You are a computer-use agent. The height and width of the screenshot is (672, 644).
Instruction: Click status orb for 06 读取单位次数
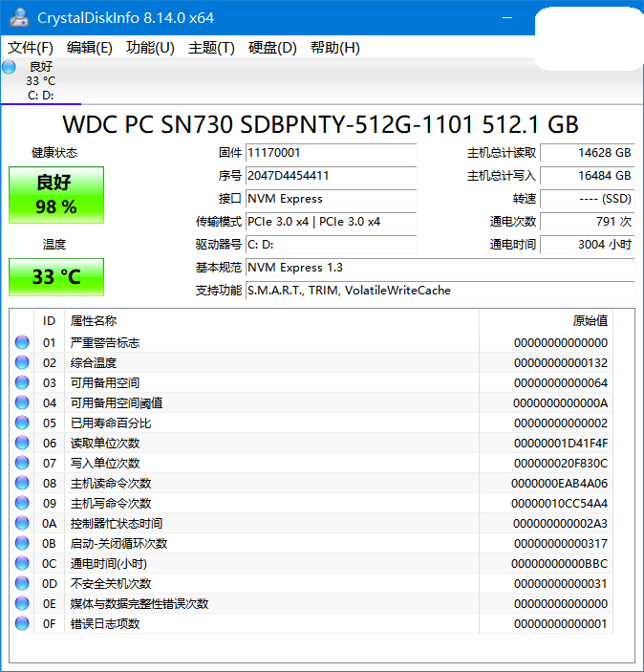click(22, 444)
